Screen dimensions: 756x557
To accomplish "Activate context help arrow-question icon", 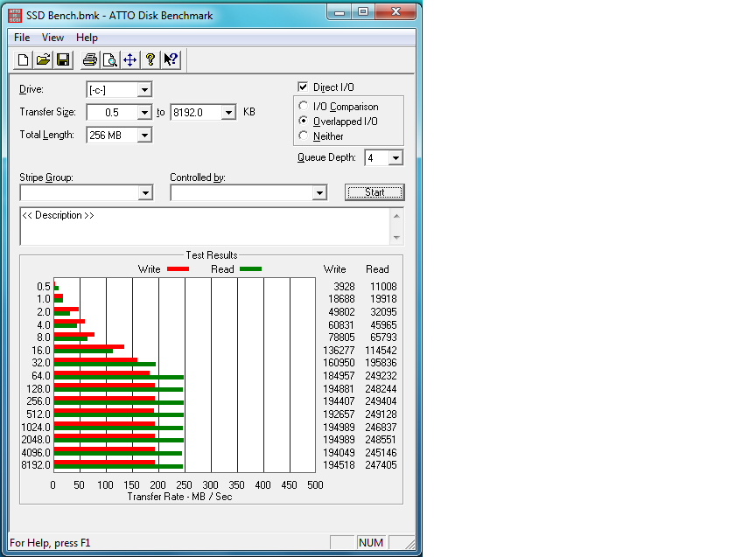I will click(171, 59).
